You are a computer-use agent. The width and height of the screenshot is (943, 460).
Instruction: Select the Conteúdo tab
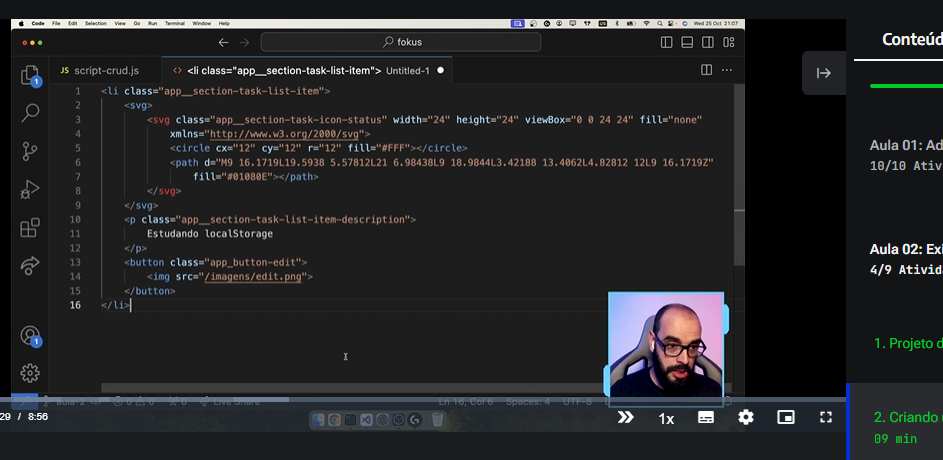click(911, 39)
